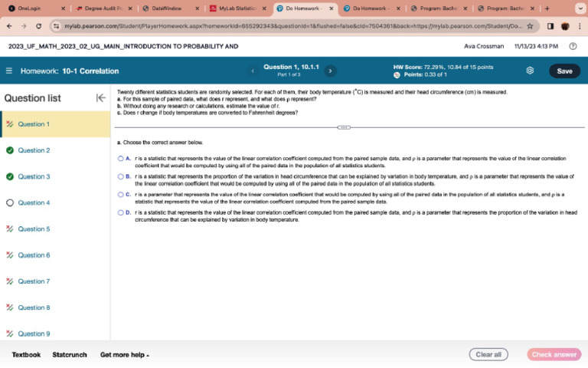Click the user name Ava Crossman
588x368 pixels.
484,46
